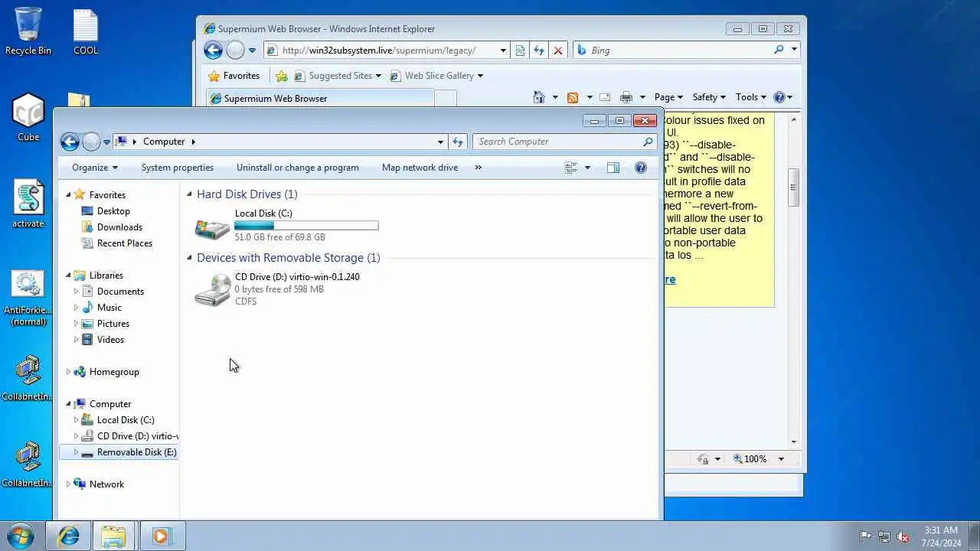Open the IE address bar URL dropdown

point(503,51)
